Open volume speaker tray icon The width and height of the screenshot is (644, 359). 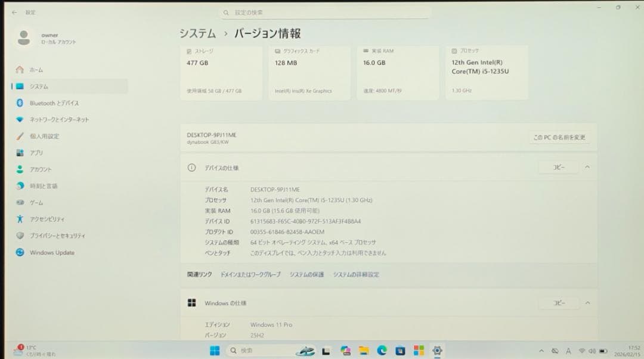coord(592,351)
